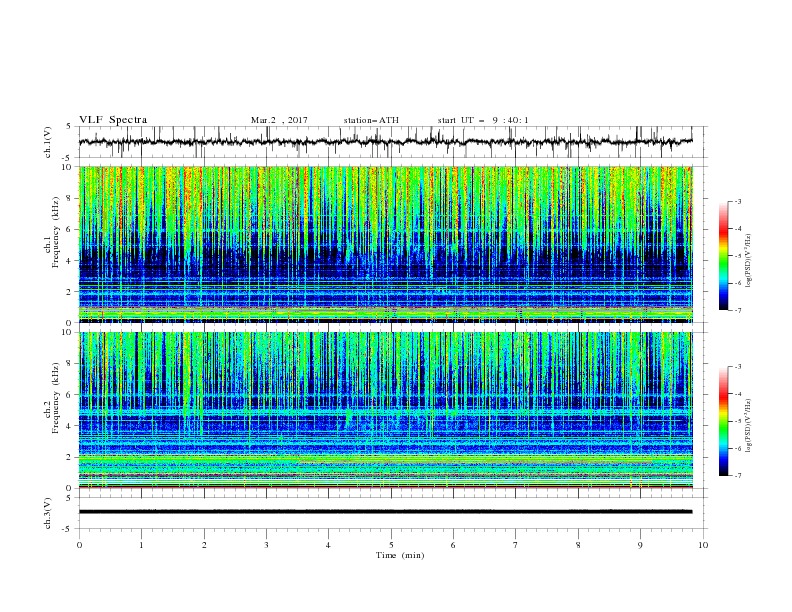Click the "VLF Spectra" plot title
792x612 pixels.
pos(113,120)
